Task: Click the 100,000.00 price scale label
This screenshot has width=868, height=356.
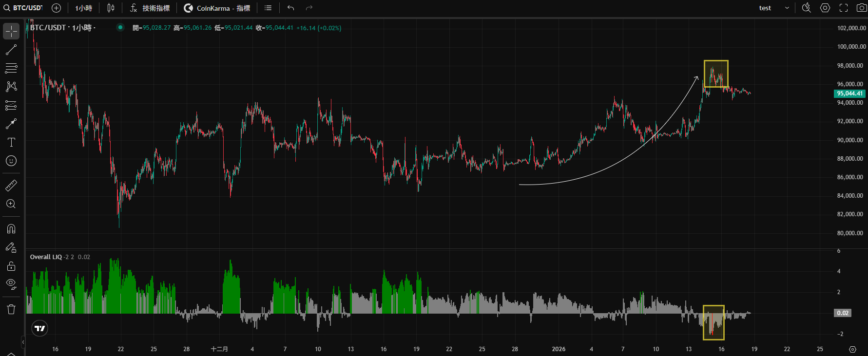Action: pyautogui.click(x=851, y=47)
